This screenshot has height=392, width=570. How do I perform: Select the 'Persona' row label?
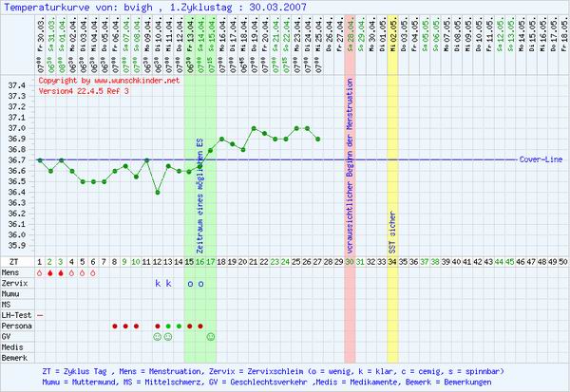pyautogui.click(x=16, y=326)
